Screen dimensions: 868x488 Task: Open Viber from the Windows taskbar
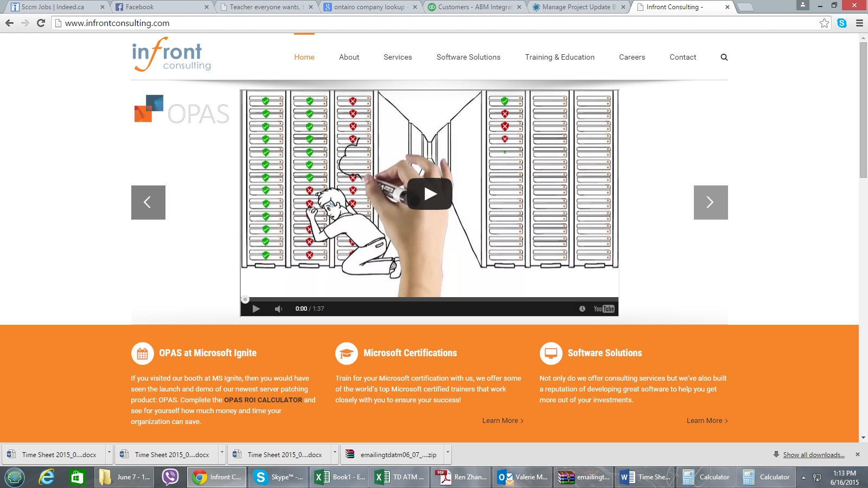[170, 477]
